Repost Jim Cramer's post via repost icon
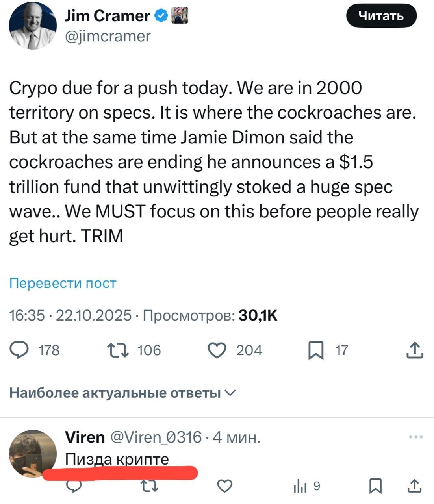This screenshot has width=434, height=504. [118, 350]
